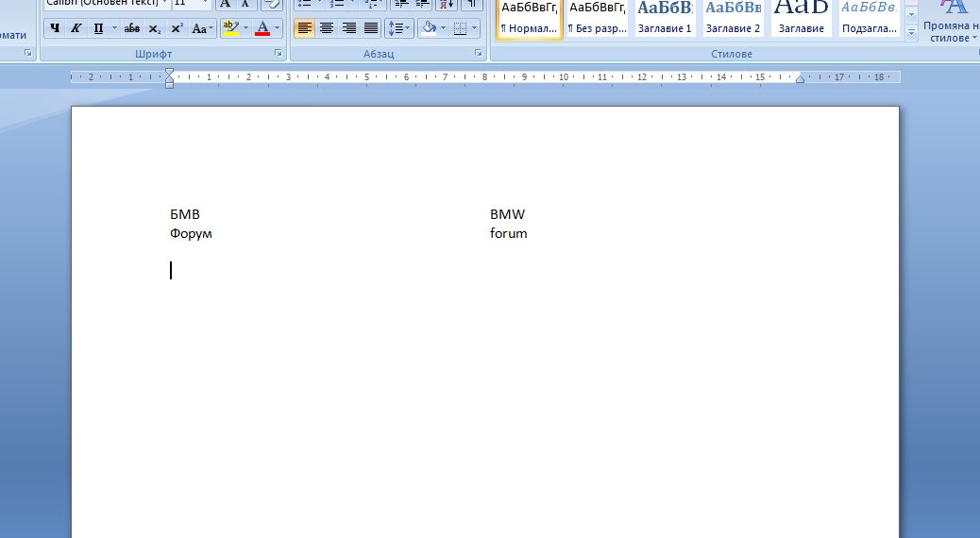Open the clipboard group dialog launcher
The height and width of the screenshot is (538, 980).
[x=27, y=54]
